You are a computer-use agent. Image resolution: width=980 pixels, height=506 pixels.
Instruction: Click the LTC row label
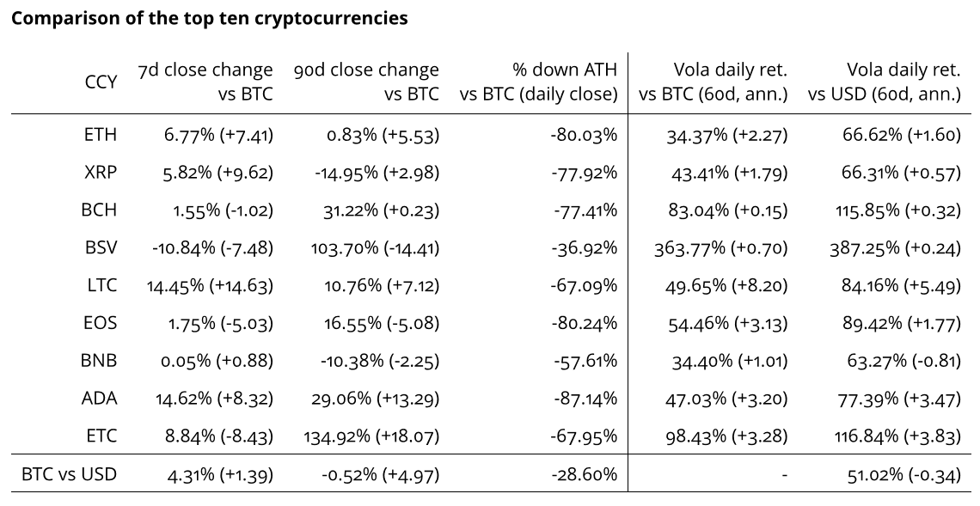pos(101,286)
